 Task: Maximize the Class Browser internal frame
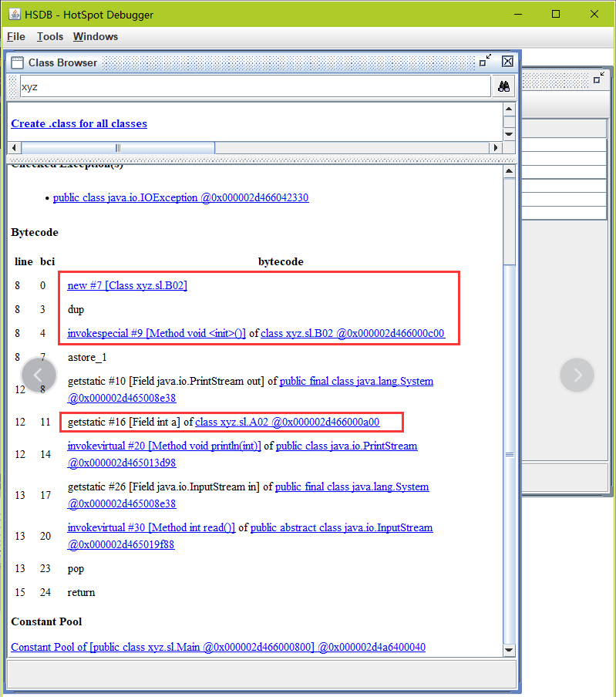click(x=485, y=62)
